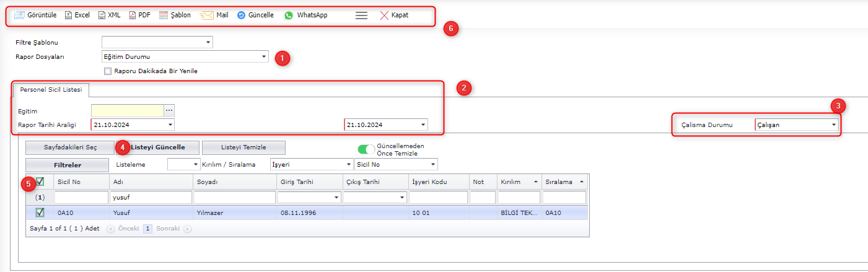Open the Sıralama Sicil No dropdown
The width and height of the screenshot is (868, 272).
(432, 164)
